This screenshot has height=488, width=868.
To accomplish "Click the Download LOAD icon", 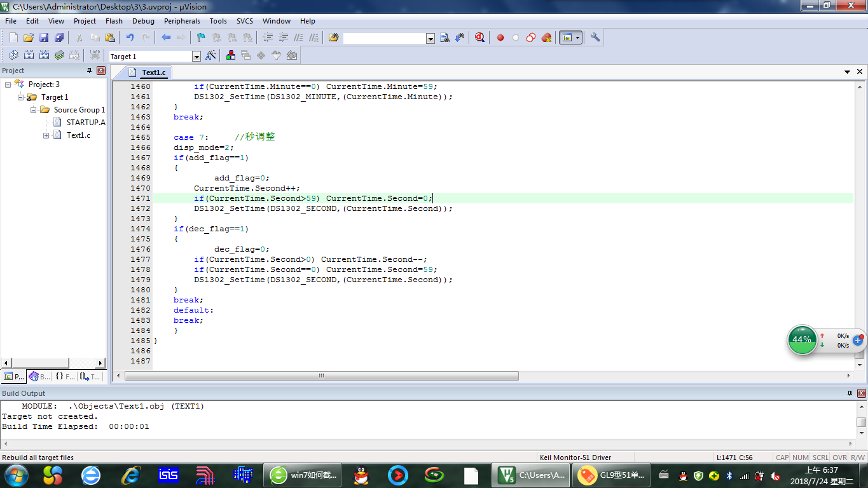I will pos(95,55).
